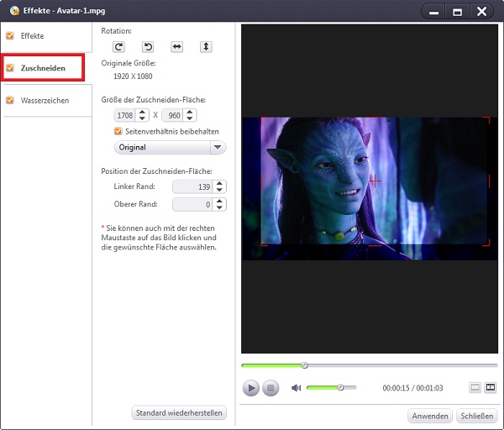Viewport: 504px width, 430px height.
Task: Close the Effekte window
Action: [481, 13]
